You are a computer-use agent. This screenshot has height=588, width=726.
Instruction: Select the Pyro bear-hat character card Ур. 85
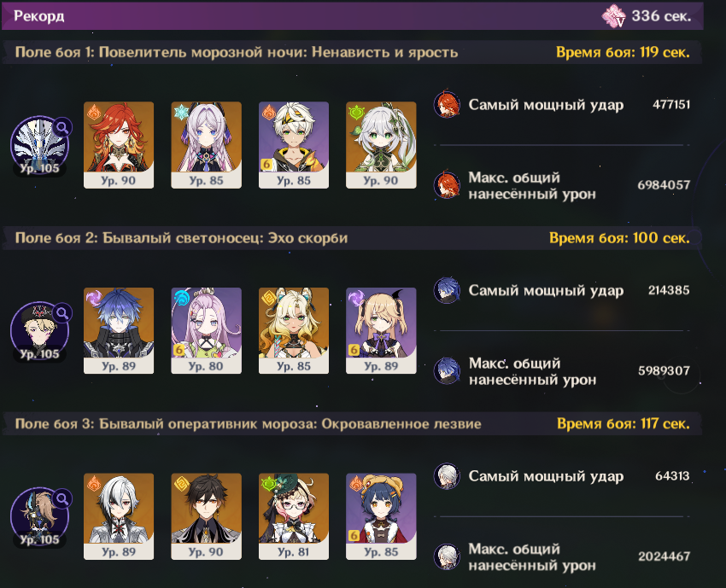[381, 516]
